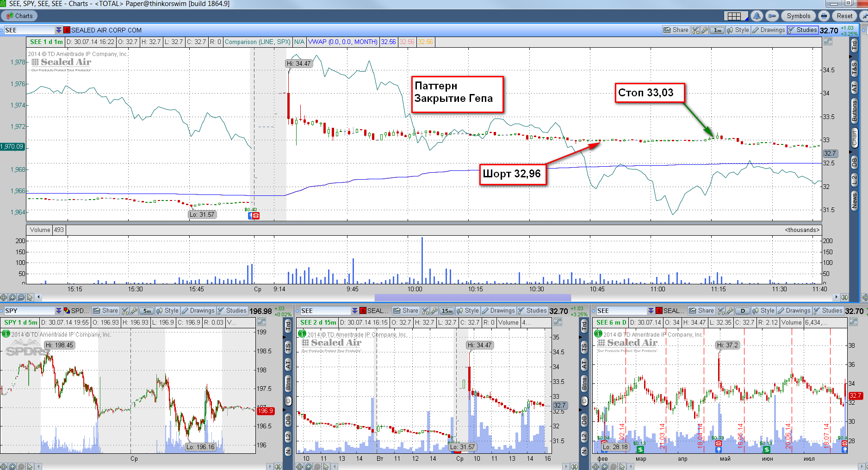Toggle the SPY chart price scale icon
Screen dimensions: 868x470
261,322
